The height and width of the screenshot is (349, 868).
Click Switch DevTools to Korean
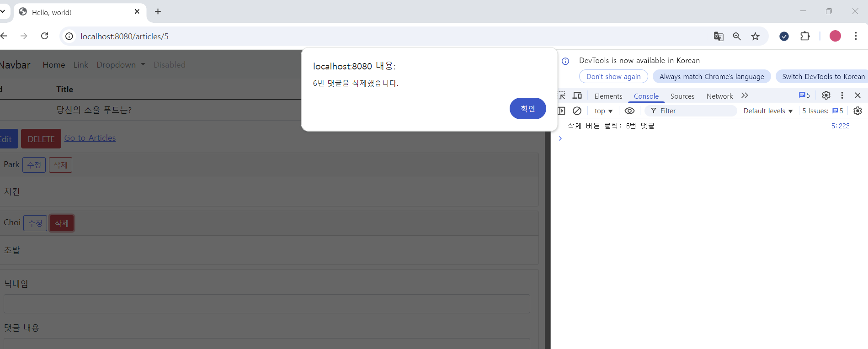pos(823,77)
